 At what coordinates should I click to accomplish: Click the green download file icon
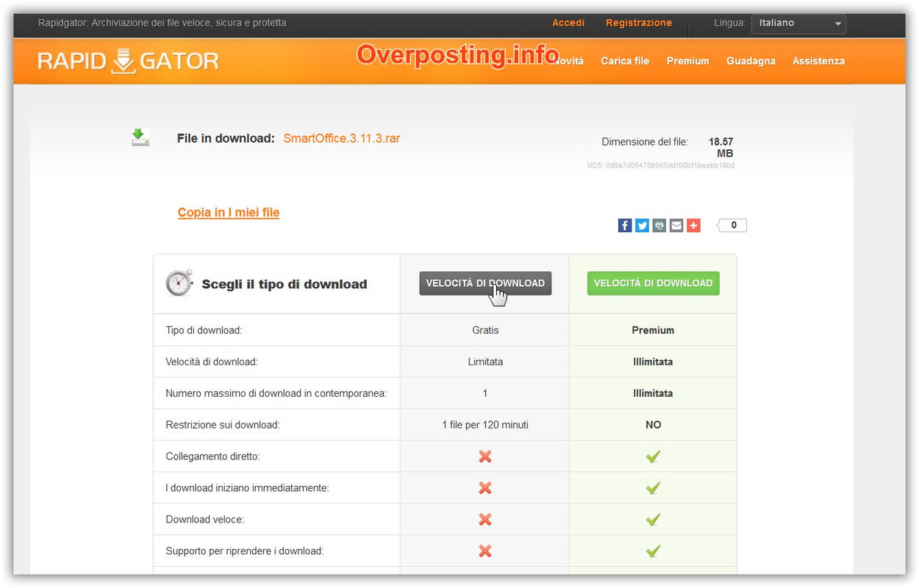[140, 137]
